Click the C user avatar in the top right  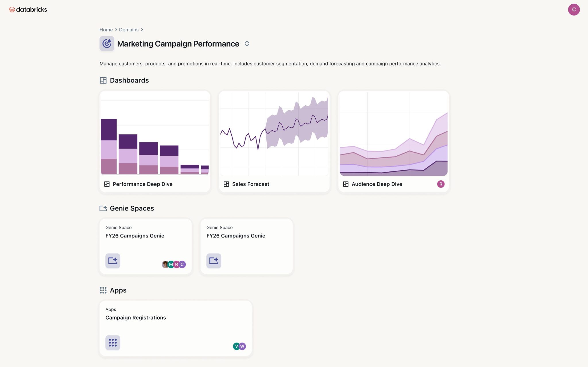click(x=574, y=9)
